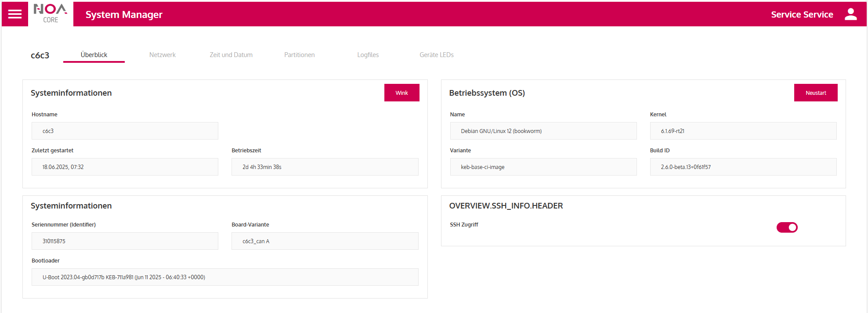Viewport: 868px width, 313px height.
Task: Click the Wink button
Action: point(401,93)
